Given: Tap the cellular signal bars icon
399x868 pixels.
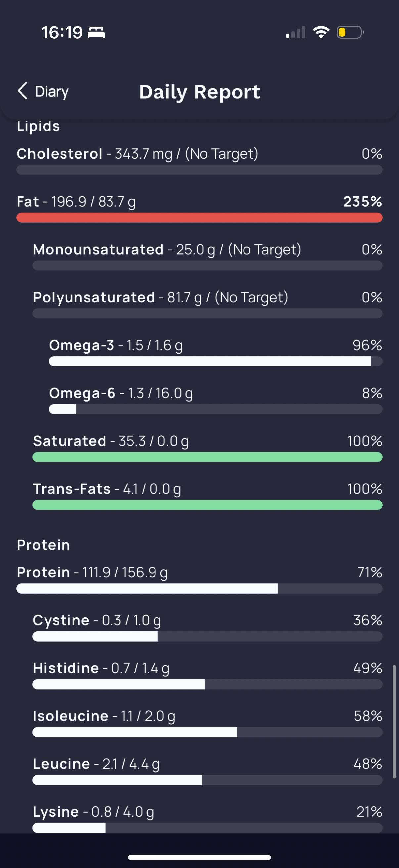Looking at the screenshot, I should pyautogui.click(x=296, y=32).
